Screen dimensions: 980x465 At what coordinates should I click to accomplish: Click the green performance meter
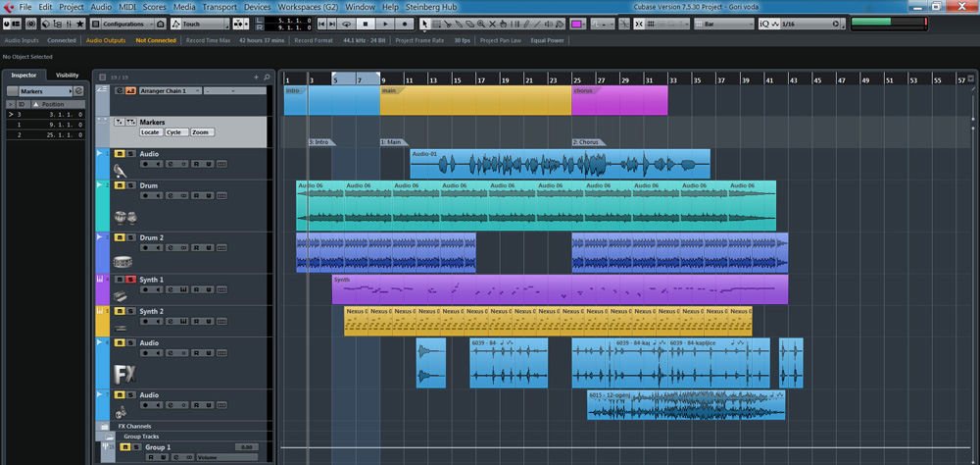pos(888,24)
